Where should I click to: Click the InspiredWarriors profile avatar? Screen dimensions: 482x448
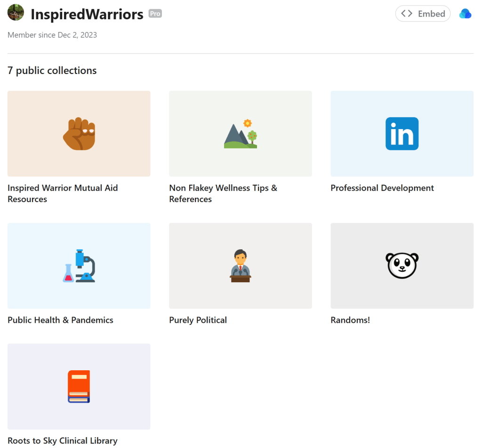[x=16, y=13]
